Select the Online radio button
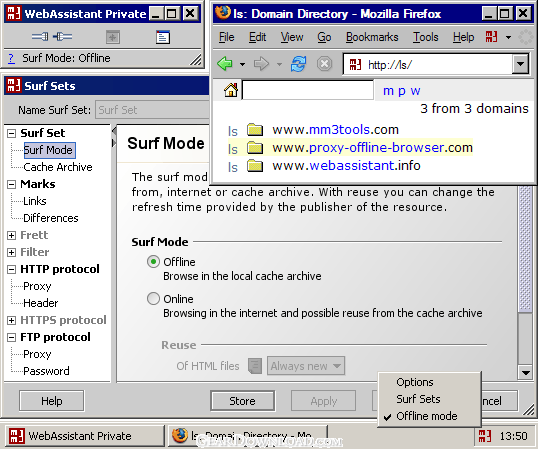 pos(153,299)
